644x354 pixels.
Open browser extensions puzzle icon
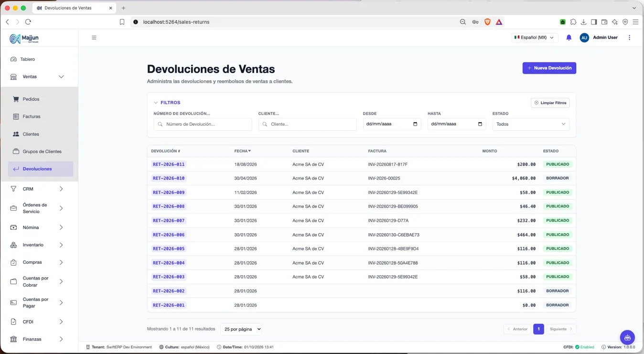pyautogui.click(x=573, y=22)
